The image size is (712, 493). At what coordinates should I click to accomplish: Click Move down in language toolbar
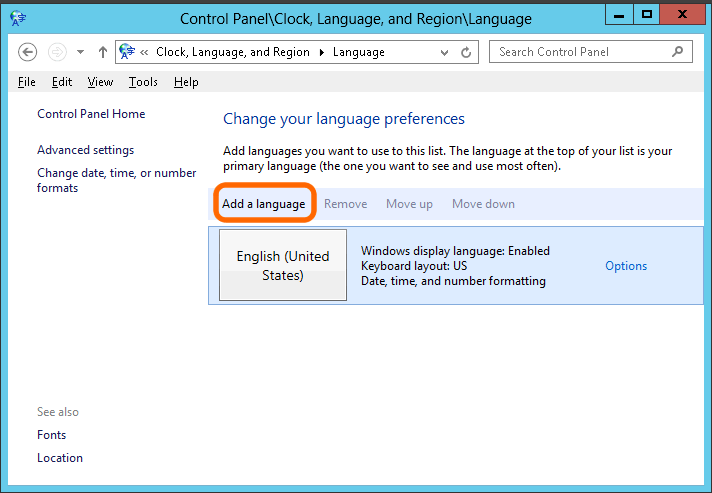click(484, 204)
